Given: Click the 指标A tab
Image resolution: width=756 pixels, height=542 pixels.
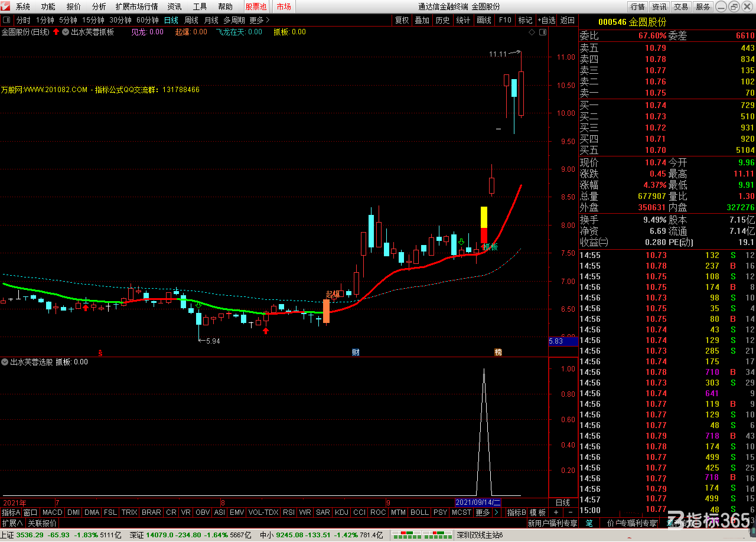Looking at the screenshot, I should (x=11, y=512).
